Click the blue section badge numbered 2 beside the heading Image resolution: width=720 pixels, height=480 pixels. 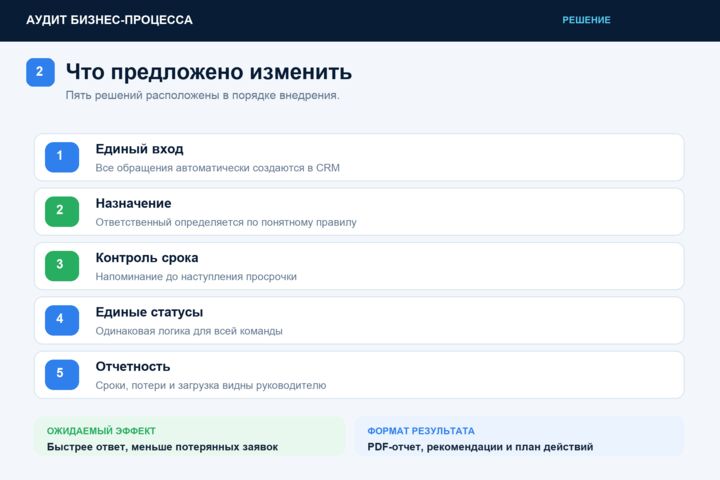click(40, 72)
